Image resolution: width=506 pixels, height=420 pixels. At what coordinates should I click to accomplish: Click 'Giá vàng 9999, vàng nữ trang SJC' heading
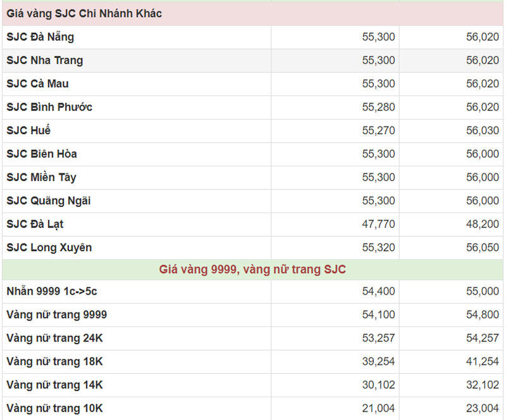[252, 269]
